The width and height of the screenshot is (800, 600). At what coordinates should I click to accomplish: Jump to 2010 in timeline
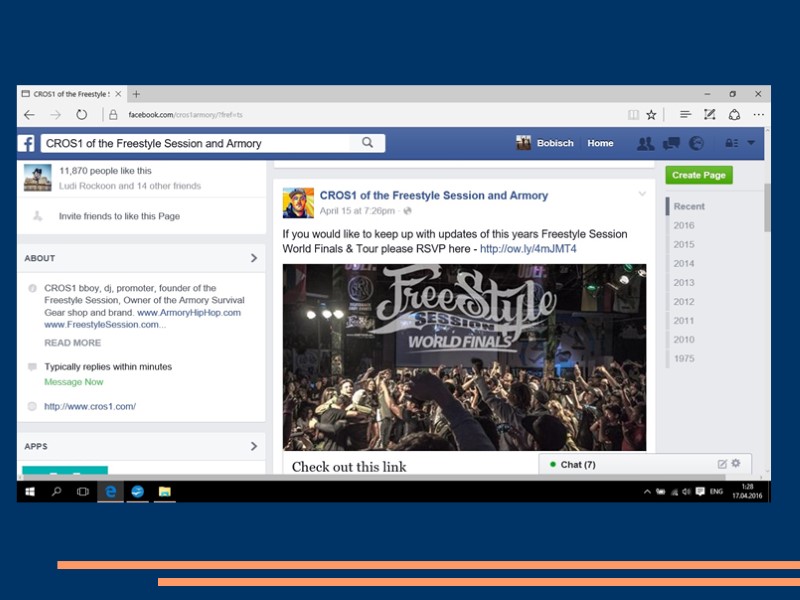tap(684, 340)
